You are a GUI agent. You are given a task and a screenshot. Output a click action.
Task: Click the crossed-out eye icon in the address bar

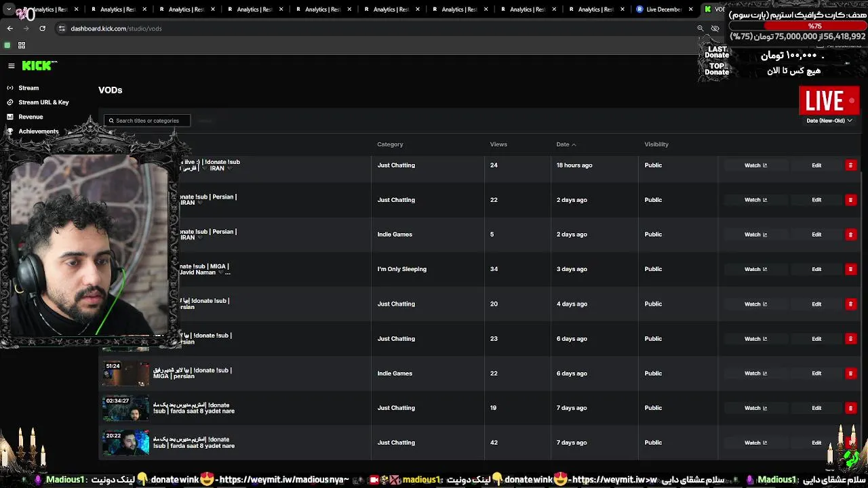coord(715,28)
